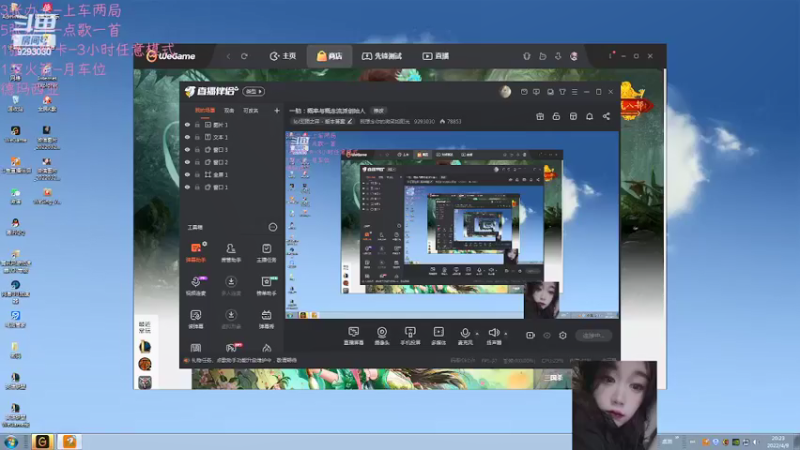
Task: Open the ranking assistant tool
Action: (x=266, y=286)
